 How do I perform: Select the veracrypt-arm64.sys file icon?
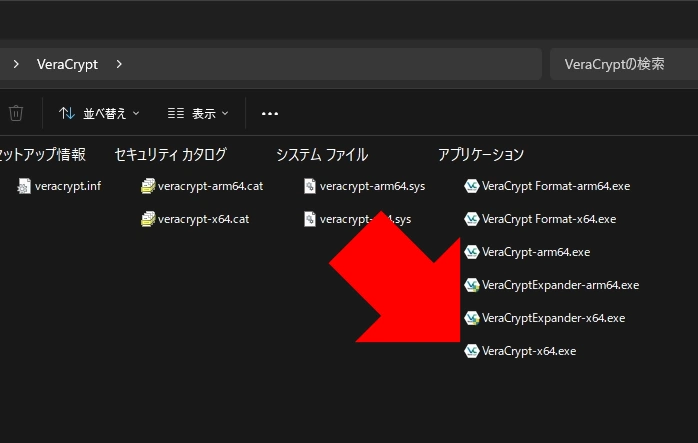pyautogui.click(x=310, y=186)
